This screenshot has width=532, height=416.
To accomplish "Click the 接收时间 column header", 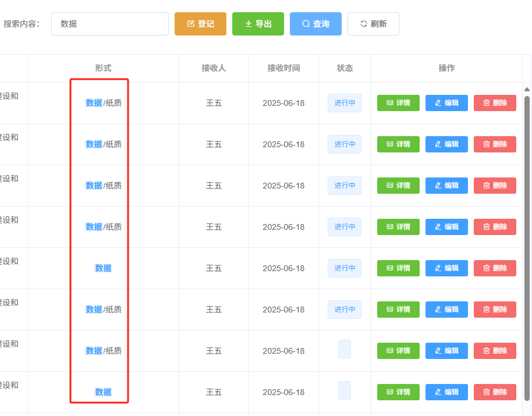I will [x=283, y=68].
